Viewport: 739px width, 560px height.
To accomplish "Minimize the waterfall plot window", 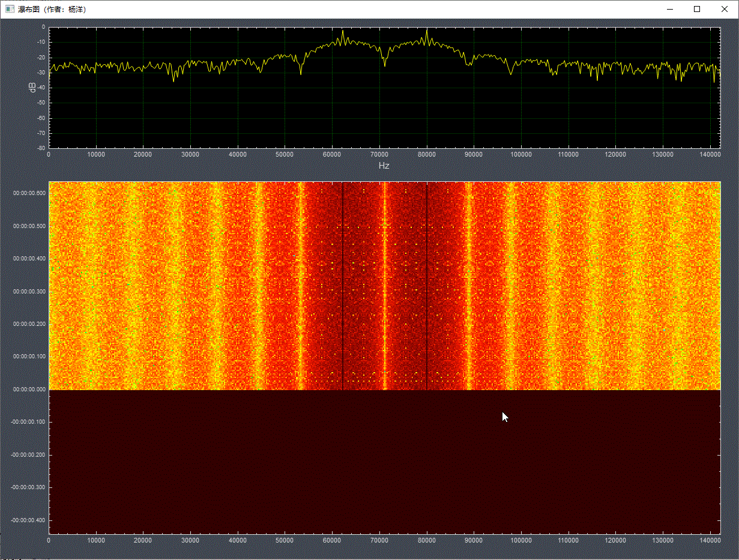I will 669,9.
